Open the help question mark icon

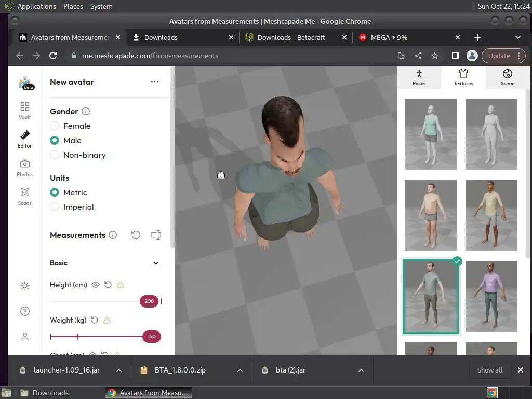tap(25, 311)
